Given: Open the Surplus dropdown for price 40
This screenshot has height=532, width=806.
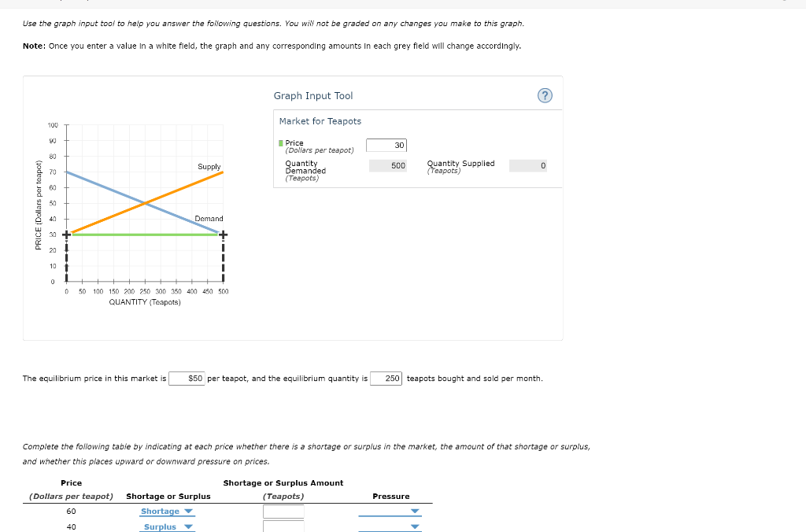Looking at the screenshot, I should pyautogui.click(x=166, y=526).
